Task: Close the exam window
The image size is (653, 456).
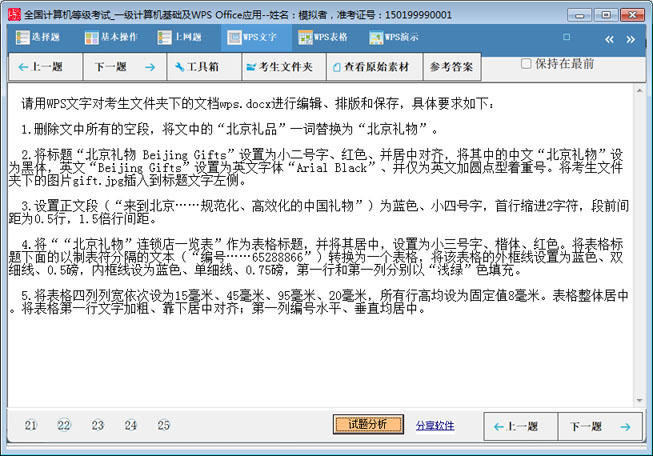Action: [632, 15]
